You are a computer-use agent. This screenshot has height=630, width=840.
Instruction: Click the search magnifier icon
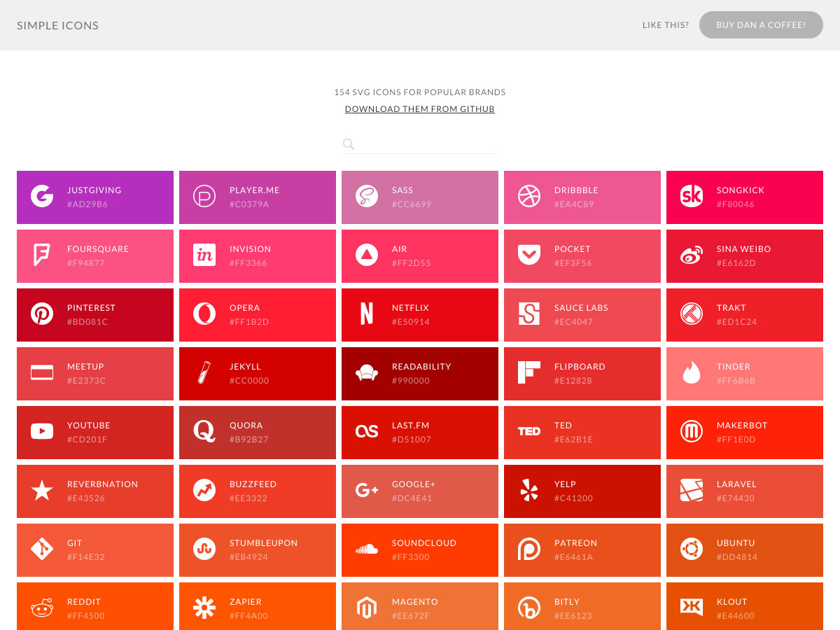pyautogui.click(x=349, y=144)
